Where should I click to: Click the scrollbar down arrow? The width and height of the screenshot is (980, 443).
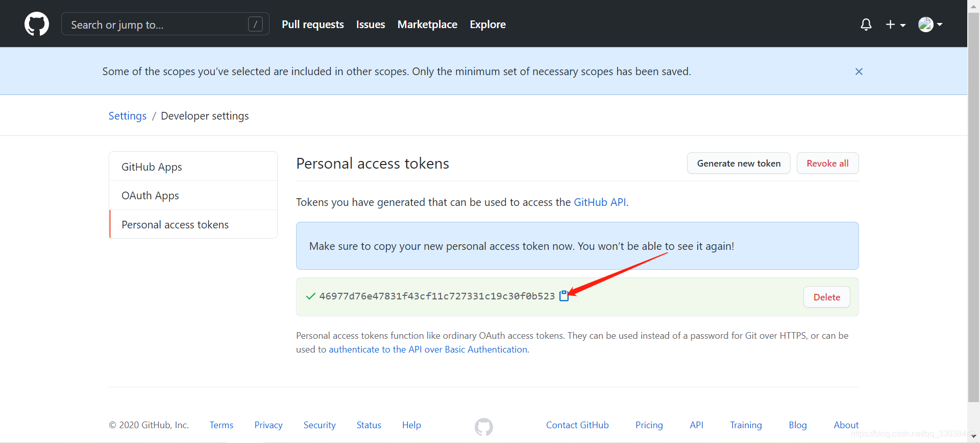(x=973, y=436)
